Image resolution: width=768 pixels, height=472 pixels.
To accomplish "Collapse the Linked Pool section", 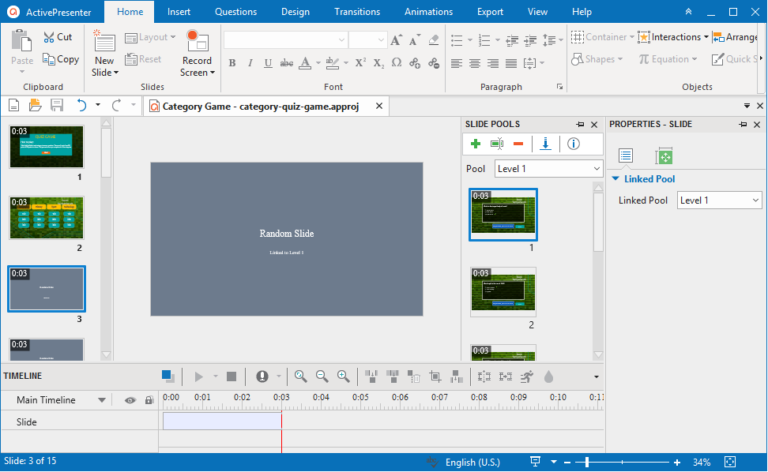I will click(x=616, y=179).
